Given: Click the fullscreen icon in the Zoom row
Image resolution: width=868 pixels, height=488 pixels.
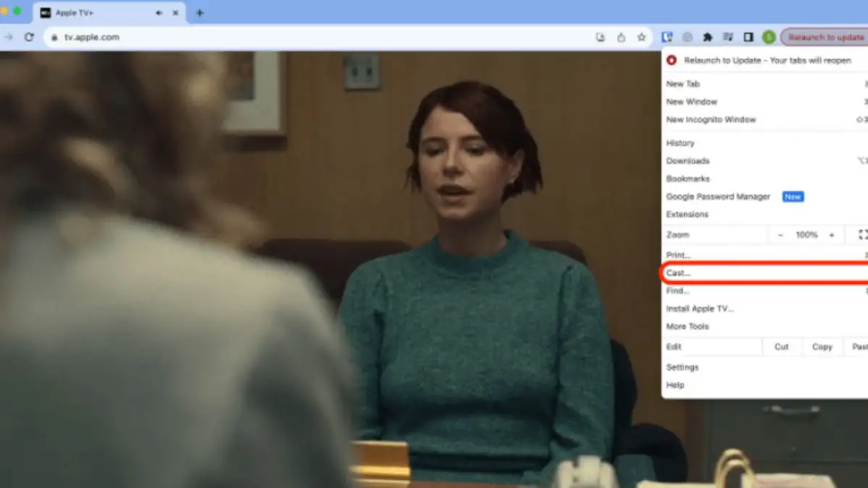Looking at the screenshot, I should [x=861, y=235].
